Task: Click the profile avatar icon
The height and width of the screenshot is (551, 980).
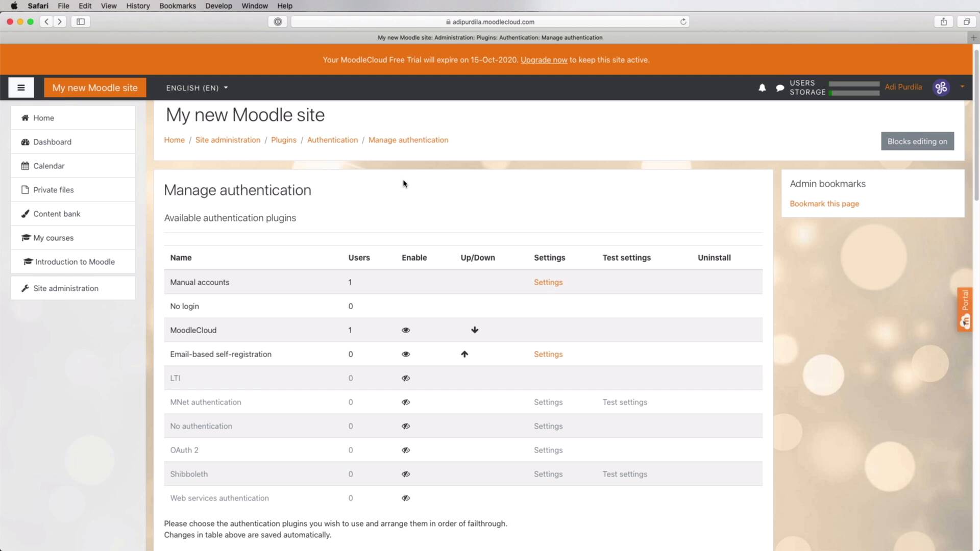Action: 941,87
